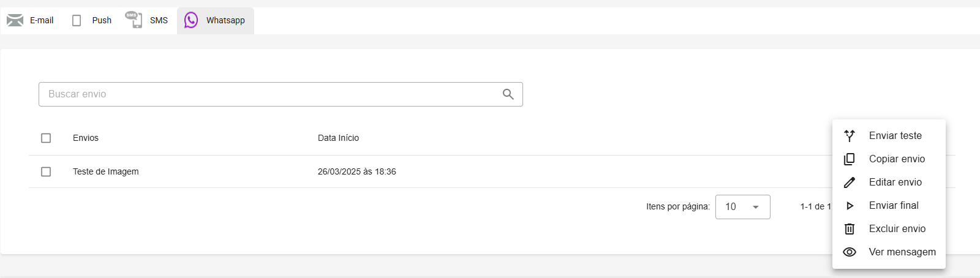This screenshot has height=278, width=980.
Task: Switch to the SMS tab
Action: pyautogui.click(x=147, y=20)
